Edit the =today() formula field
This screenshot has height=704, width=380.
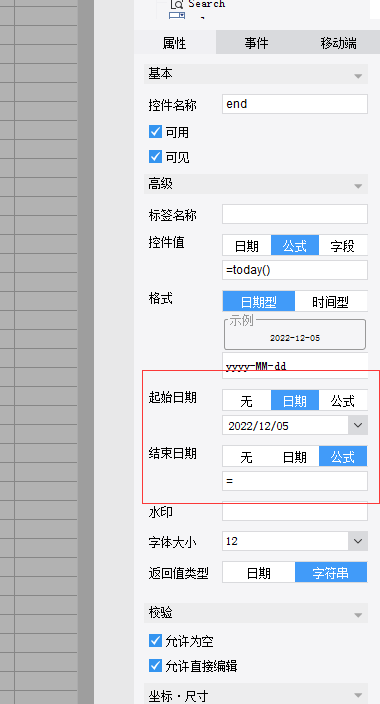click(295, 270)
